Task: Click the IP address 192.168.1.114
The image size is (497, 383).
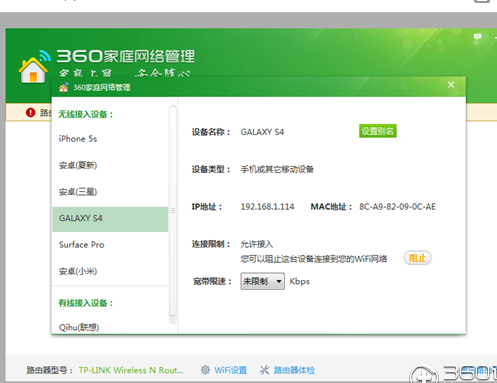Action: 267,207
